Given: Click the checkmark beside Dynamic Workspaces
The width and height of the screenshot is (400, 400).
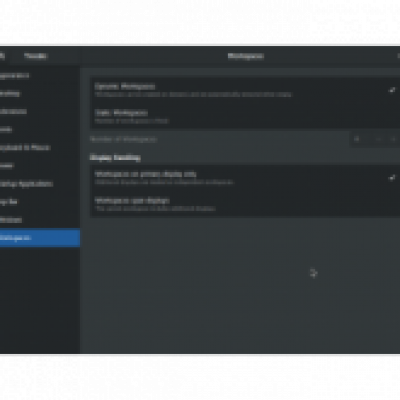Looking at the screenshot, I should pos(392,90).
